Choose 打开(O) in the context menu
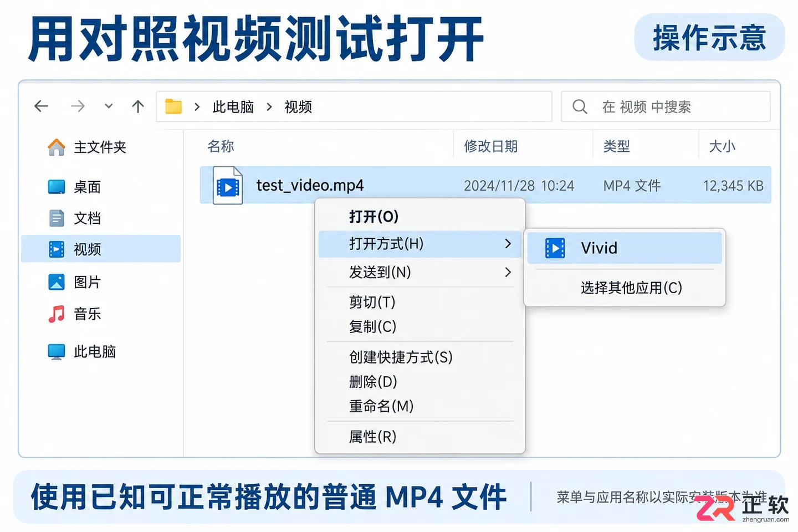The width and height of the screenshot is (798, 532). click(420, 217)
